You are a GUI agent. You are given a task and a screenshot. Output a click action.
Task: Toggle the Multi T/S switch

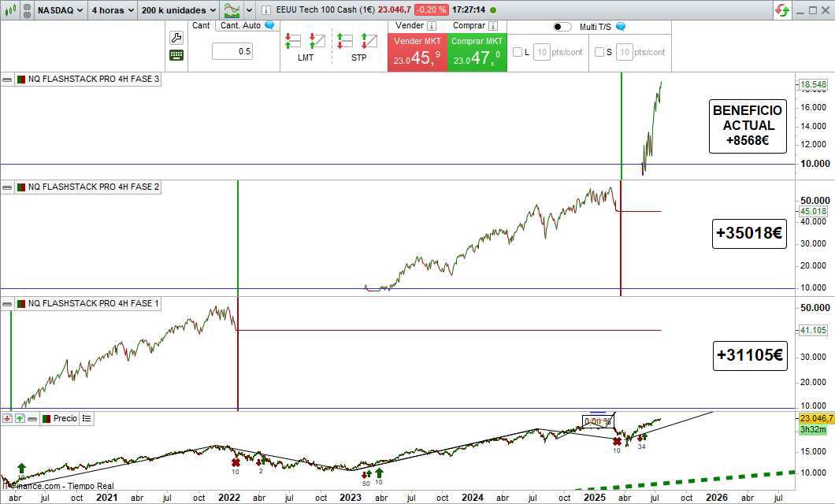point(562,27)
